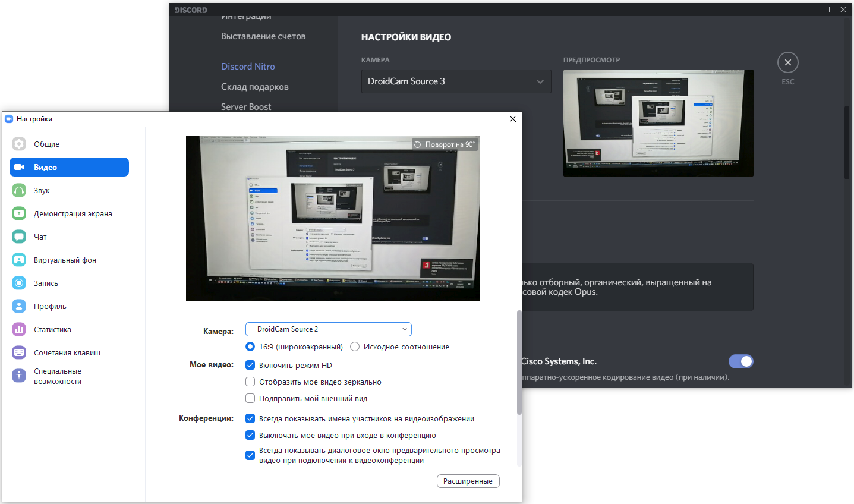Open the Статистика tab
Viewport: 854px width, 504px height.
tap(69, 329)
